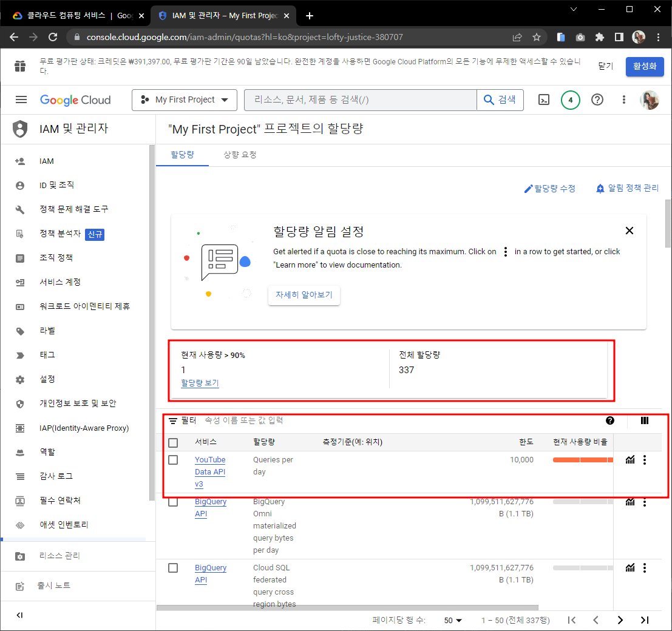Screen dimensions: 672x631
Task: Click the IAM shield logo icon
Action: click(19, 129)
